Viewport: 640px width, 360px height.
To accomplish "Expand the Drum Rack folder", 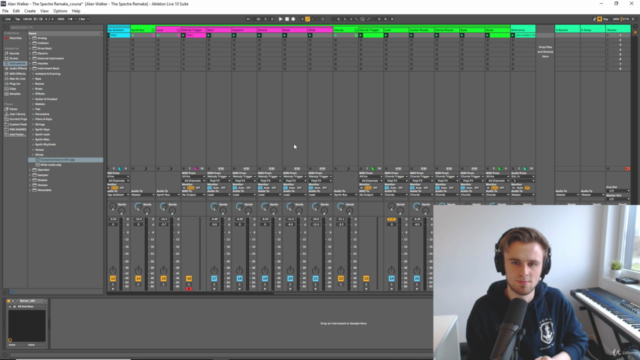I will point(30,48).
